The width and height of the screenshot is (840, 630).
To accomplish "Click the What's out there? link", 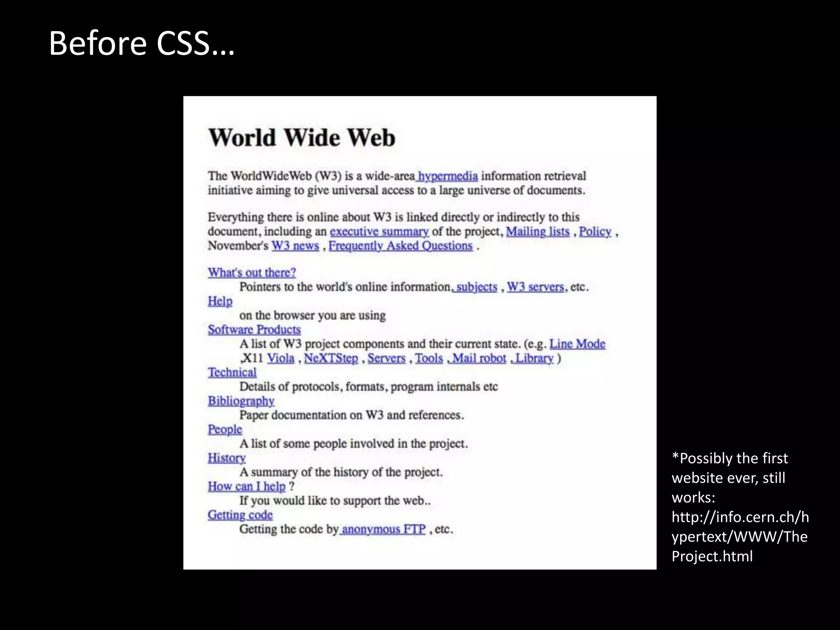I will 252,272.
